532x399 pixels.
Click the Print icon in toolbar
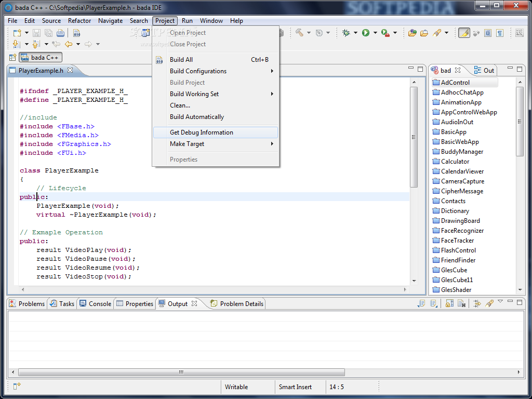point(60,33)
